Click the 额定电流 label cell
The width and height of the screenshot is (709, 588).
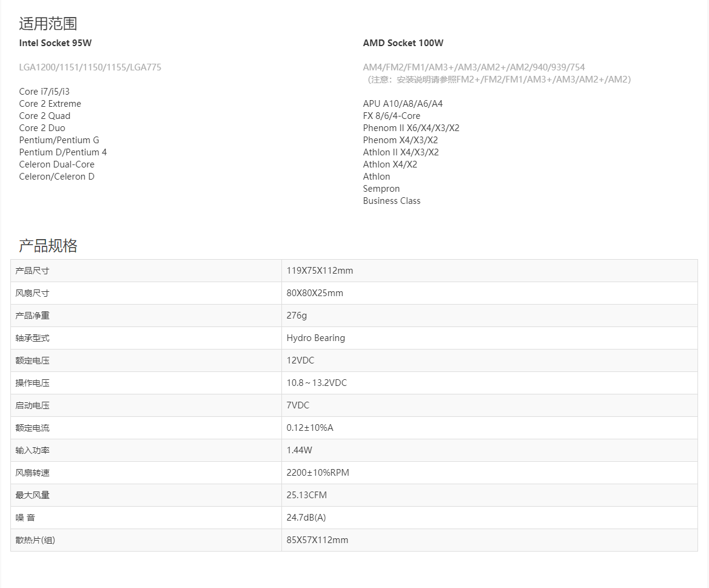(146, 428)
